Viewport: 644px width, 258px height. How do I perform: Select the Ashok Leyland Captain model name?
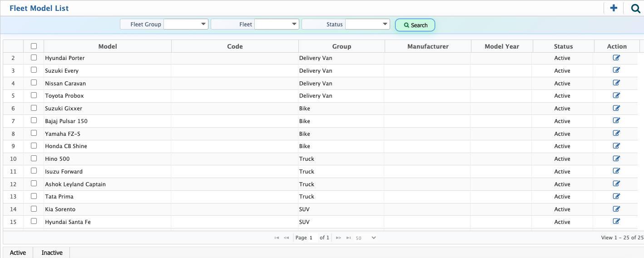[75, 184]
